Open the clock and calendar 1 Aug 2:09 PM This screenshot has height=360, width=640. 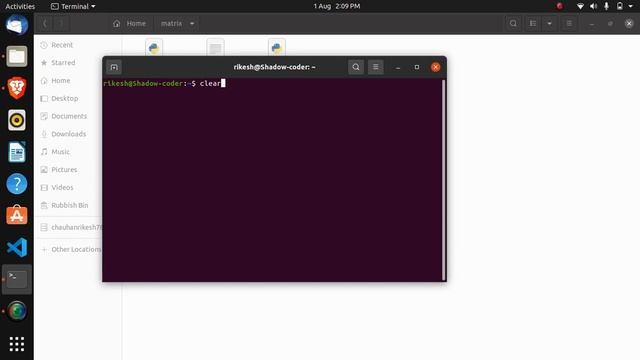[x=337, y=6]
